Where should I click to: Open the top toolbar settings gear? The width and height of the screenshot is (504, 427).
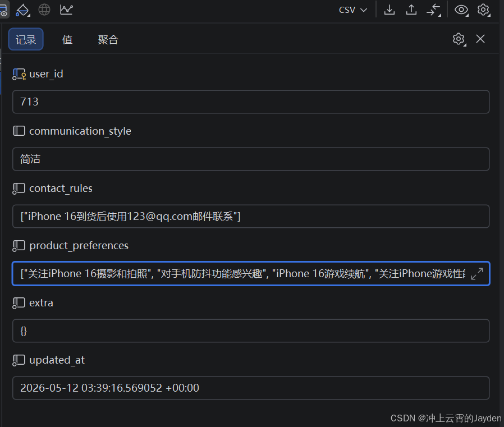pos(483,10)
